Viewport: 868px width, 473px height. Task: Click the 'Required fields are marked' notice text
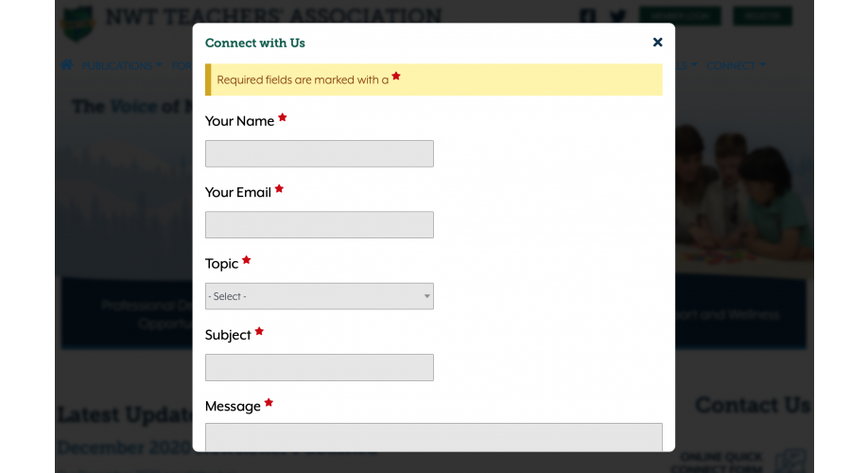[x=303, y=79]
